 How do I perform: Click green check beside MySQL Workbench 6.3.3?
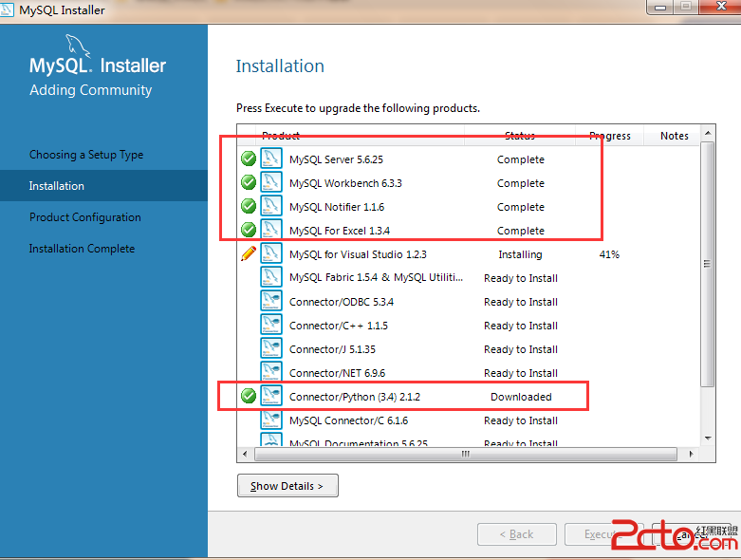tap(249, 182)
